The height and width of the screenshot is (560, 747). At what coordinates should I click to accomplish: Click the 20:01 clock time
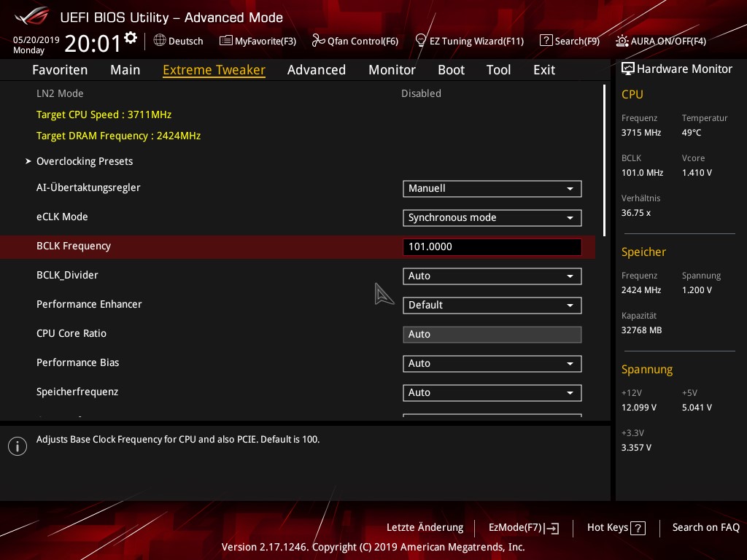pos(93,44)
